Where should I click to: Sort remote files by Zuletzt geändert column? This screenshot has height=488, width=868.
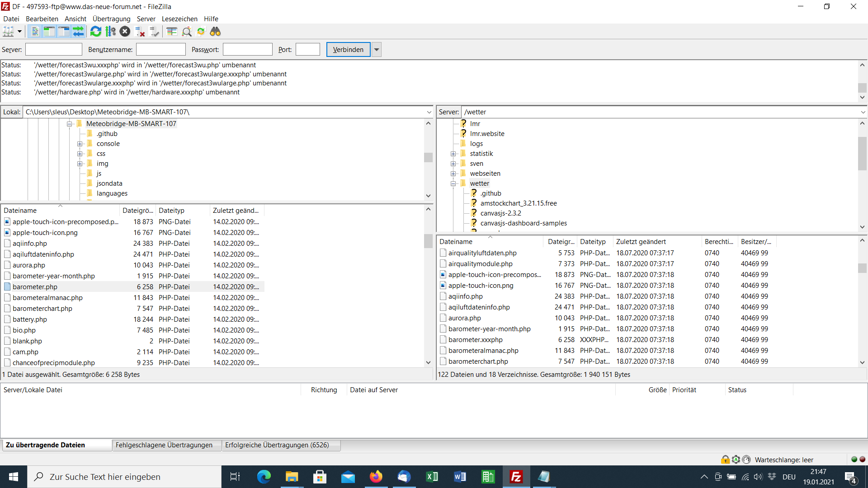tap(657, 242)
